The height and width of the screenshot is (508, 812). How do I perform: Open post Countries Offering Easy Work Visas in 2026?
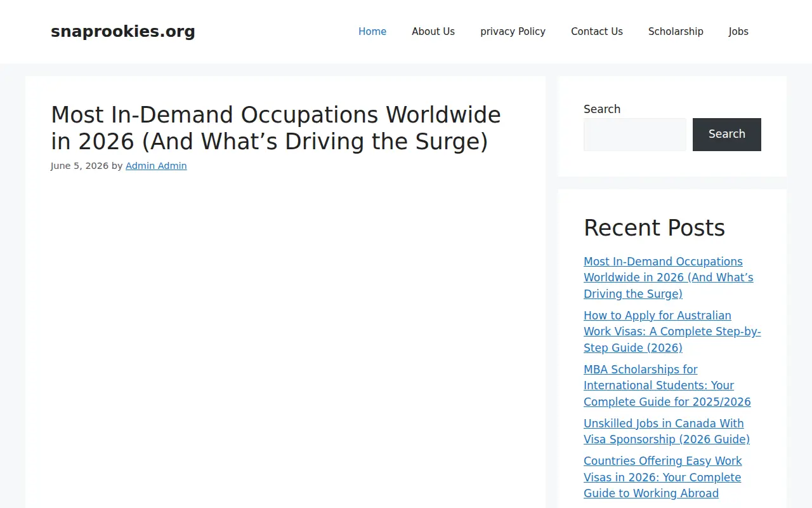(x=663, y=477)
